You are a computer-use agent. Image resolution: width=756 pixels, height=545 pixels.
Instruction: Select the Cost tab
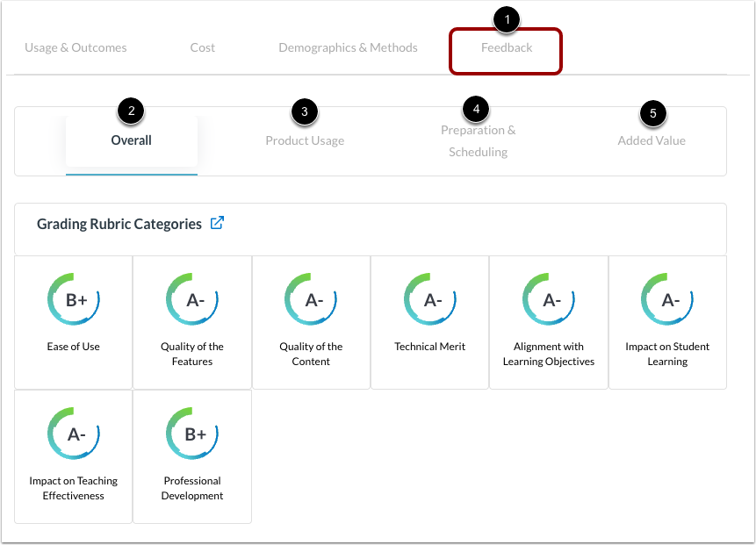[x=202, y=47]
